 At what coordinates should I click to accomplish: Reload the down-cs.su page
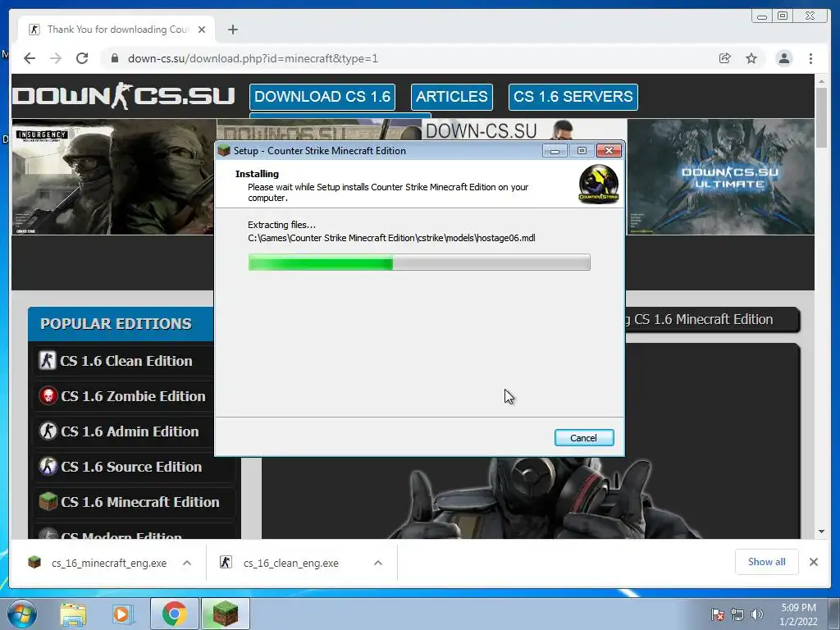pyautogui.click(x=82, y=58)
